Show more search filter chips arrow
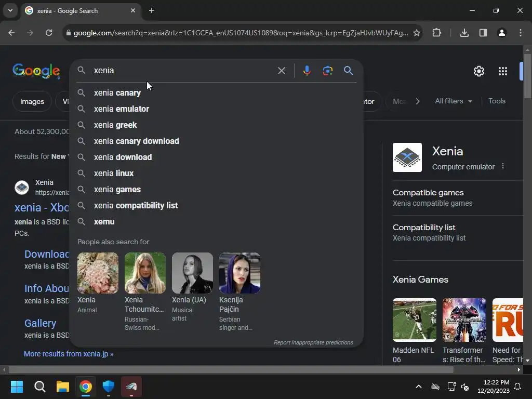The height and width of the screenshot is (399, 532). point(418,101)
